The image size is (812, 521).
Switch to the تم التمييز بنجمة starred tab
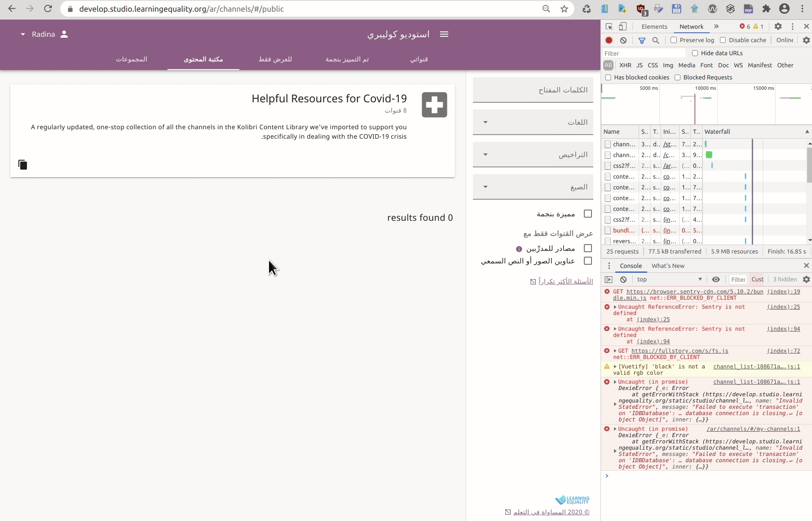pos(347,59)
